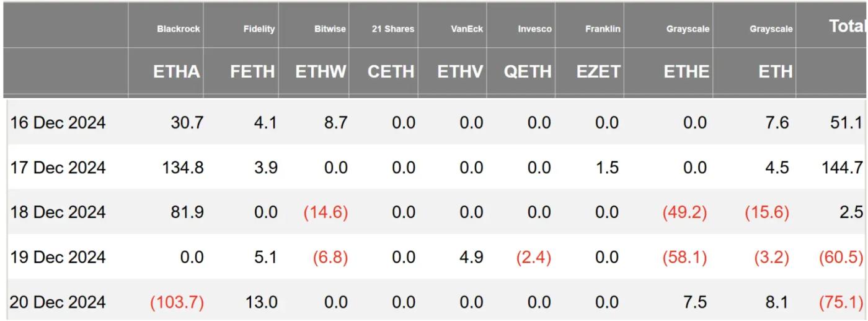Click the ETHA column header

pos(177,72)
